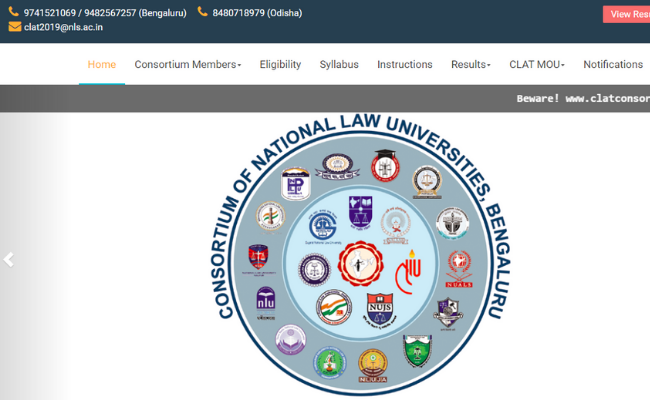Go to the Instructions page
This screenshot has width=650, height=400.
click(x=405, y=64)
